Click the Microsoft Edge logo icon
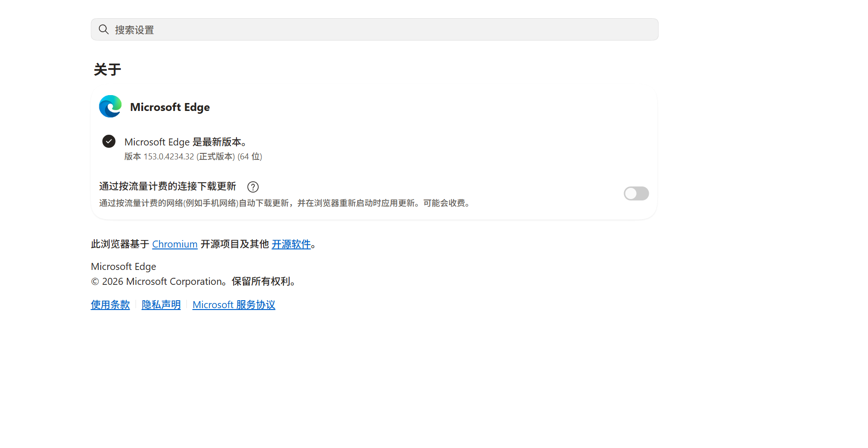This screenshot has height=448, width=868. point(110,107)
